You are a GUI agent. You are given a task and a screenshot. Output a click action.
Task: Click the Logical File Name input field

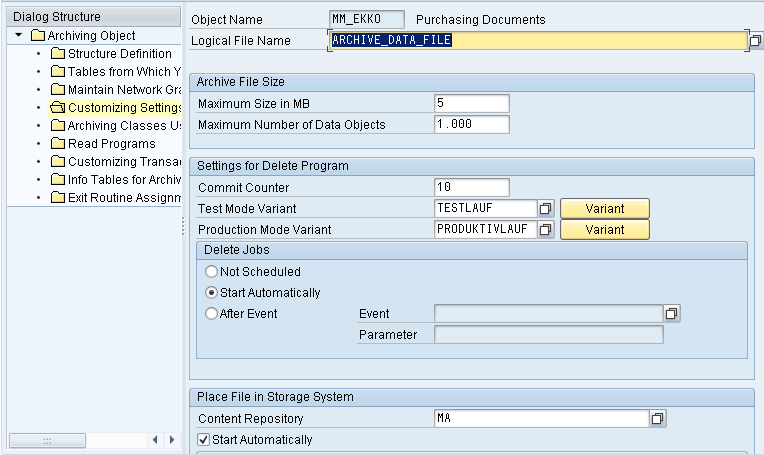[538, 40]
